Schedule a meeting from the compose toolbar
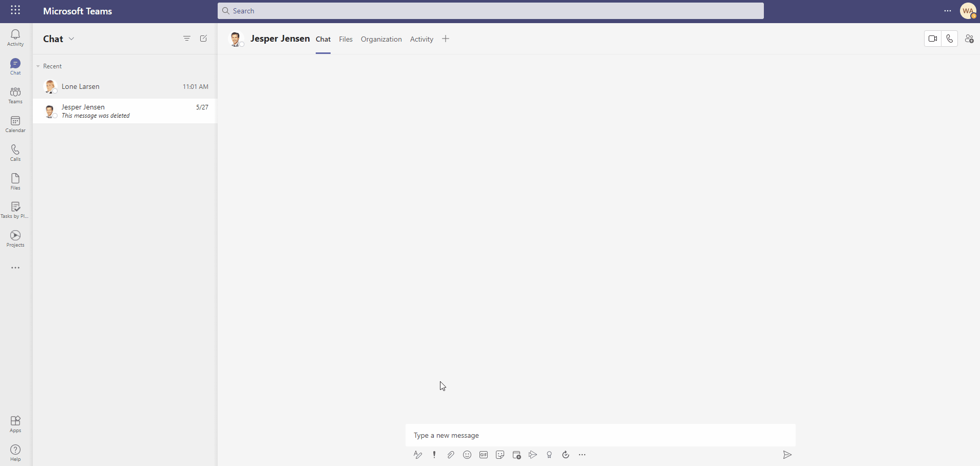This screenshot has height=466, width=980. 516,455
